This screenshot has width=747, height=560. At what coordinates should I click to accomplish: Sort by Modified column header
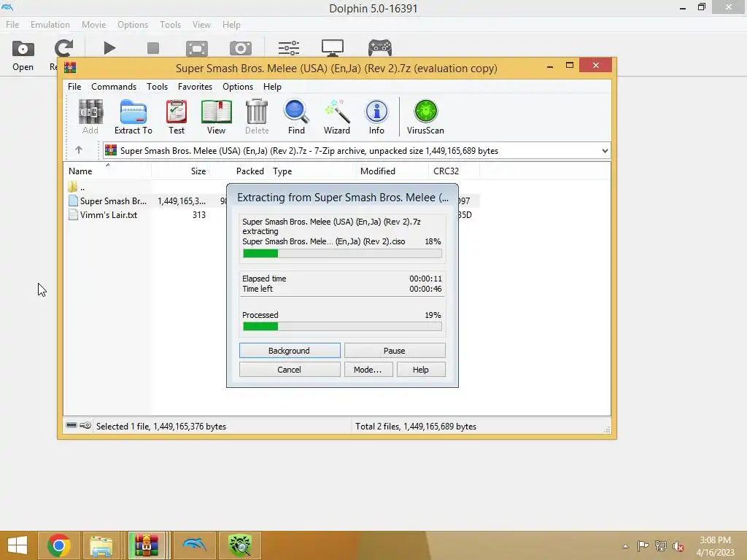(x=392, y=171)
